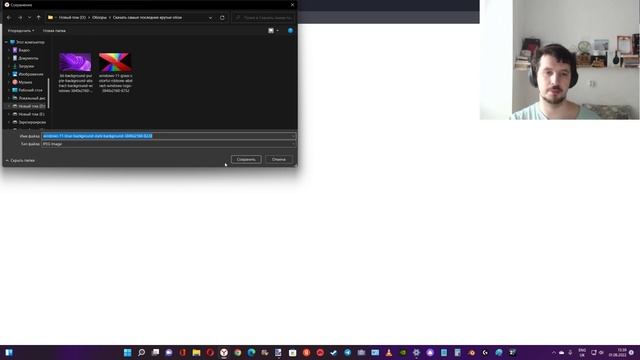Open Task View from taskbar
This screenshot has width=640, height=360.
155,353
